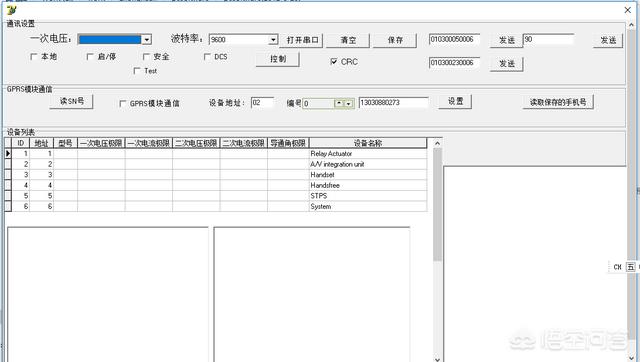The image size is (640, 362).
Task: Click the left log text box
Action: coord(108,294)
